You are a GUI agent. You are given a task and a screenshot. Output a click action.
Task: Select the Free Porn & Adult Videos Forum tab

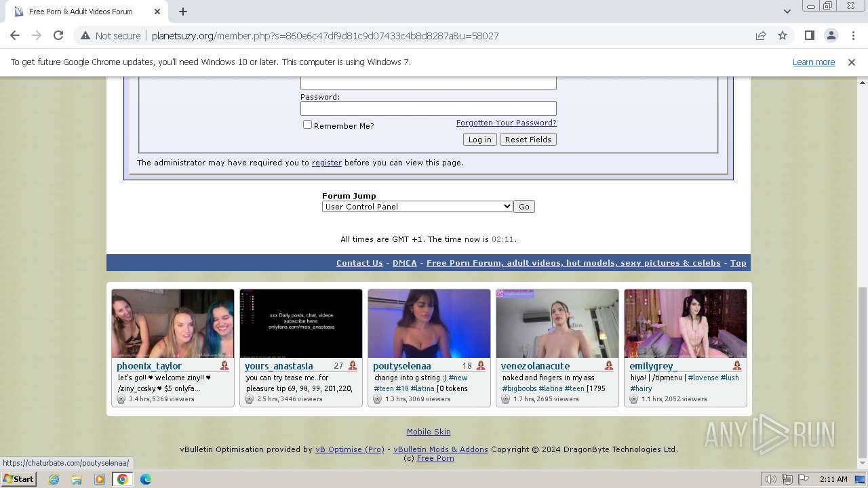coord(87,12)
